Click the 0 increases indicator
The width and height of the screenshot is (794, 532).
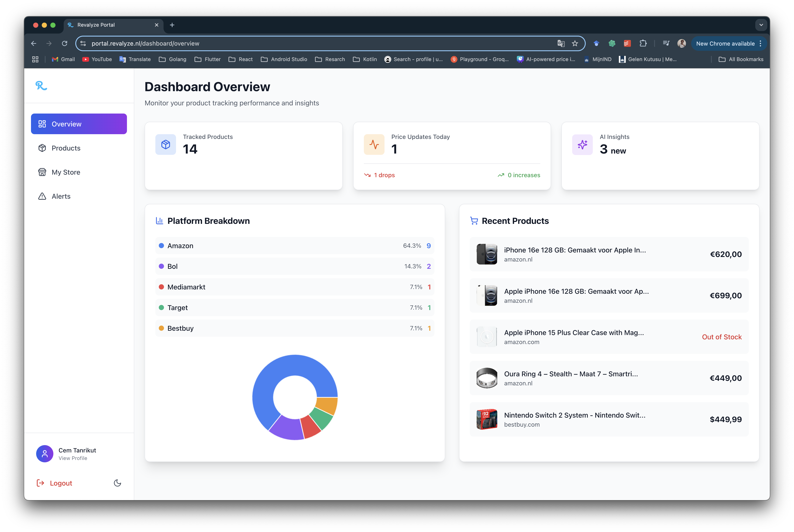[519, 175]
